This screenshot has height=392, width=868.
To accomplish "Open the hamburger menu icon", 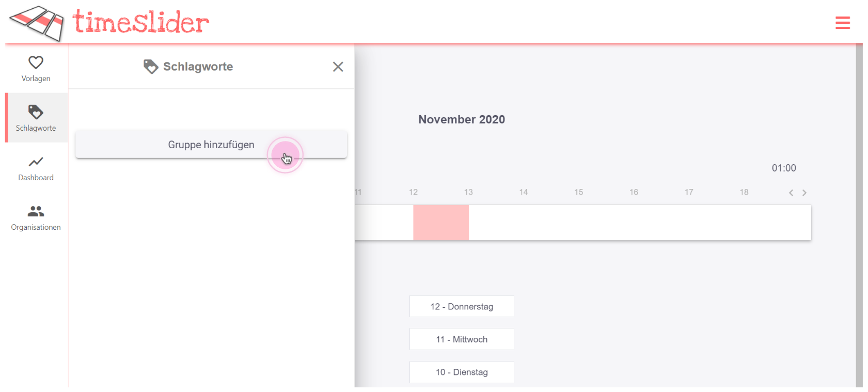I will [842, 23].
